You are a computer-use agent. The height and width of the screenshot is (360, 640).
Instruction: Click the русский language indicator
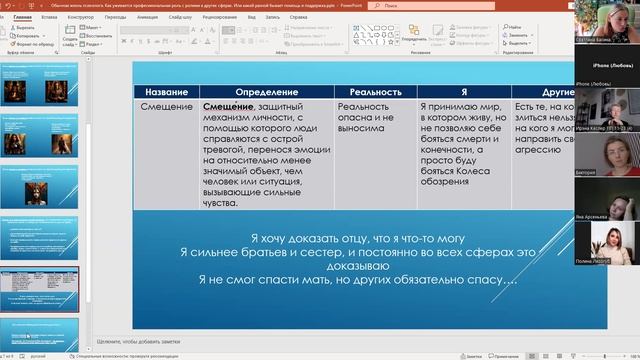pos(38,356)
